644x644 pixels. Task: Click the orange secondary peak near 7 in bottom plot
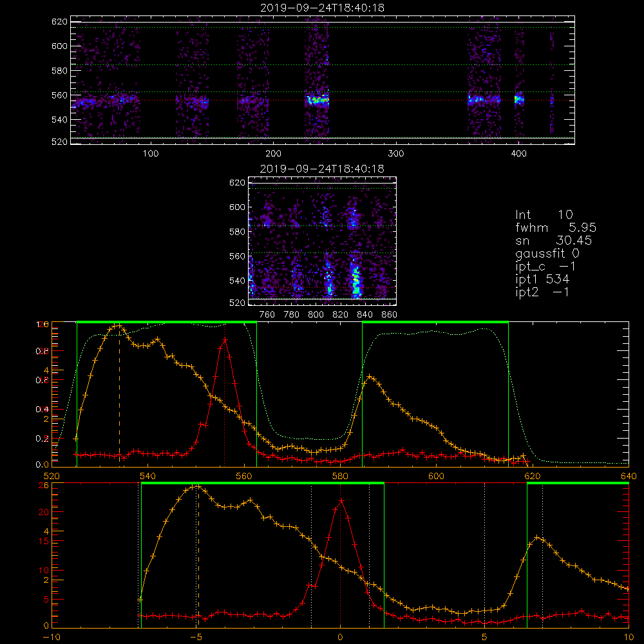click(x=537, y=537)
